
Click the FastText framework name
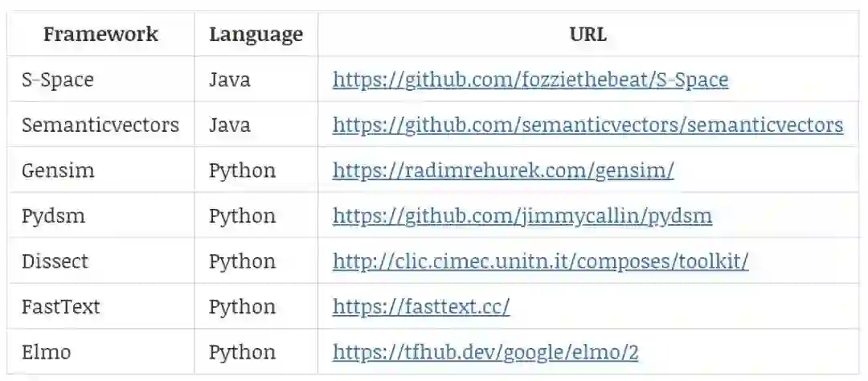pos(61,306)
